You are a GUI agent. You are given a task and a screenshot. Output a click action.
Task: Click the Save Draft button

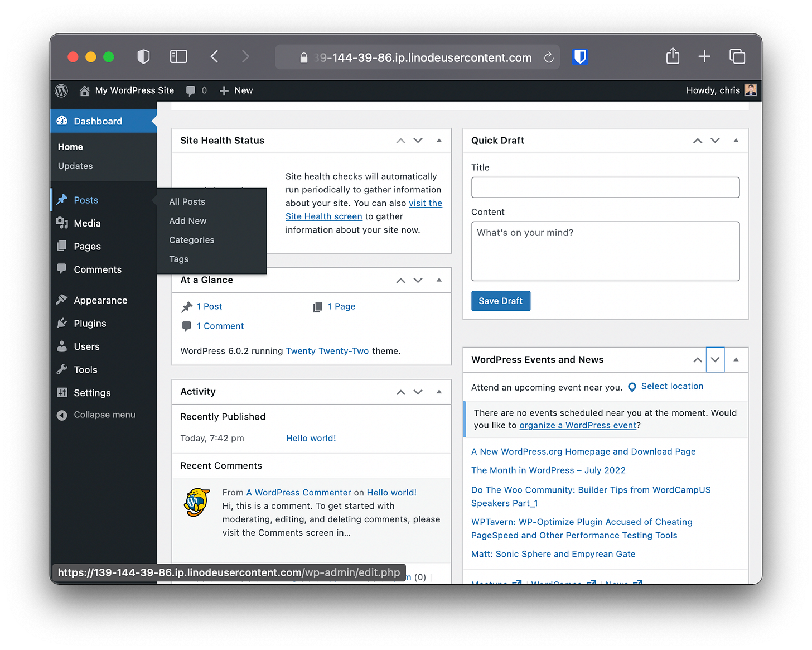pyautogui.click(x=500, y=301)
